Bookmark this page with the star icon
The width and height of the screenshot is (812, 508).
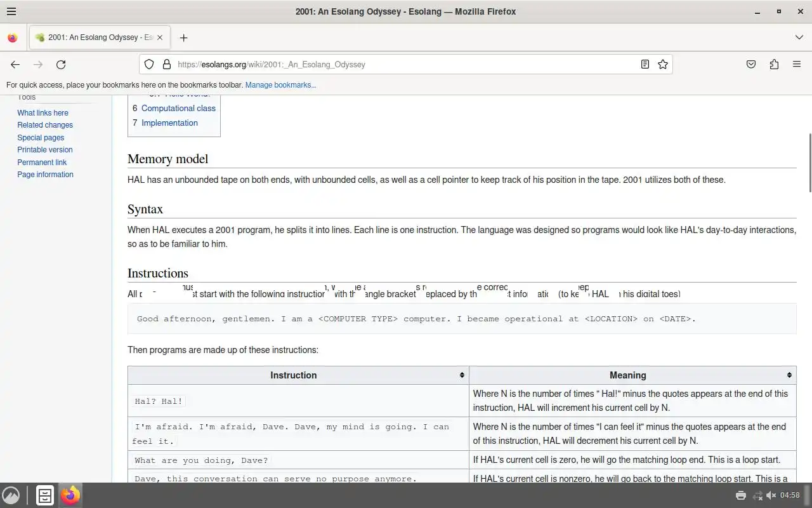coord(663,64)
